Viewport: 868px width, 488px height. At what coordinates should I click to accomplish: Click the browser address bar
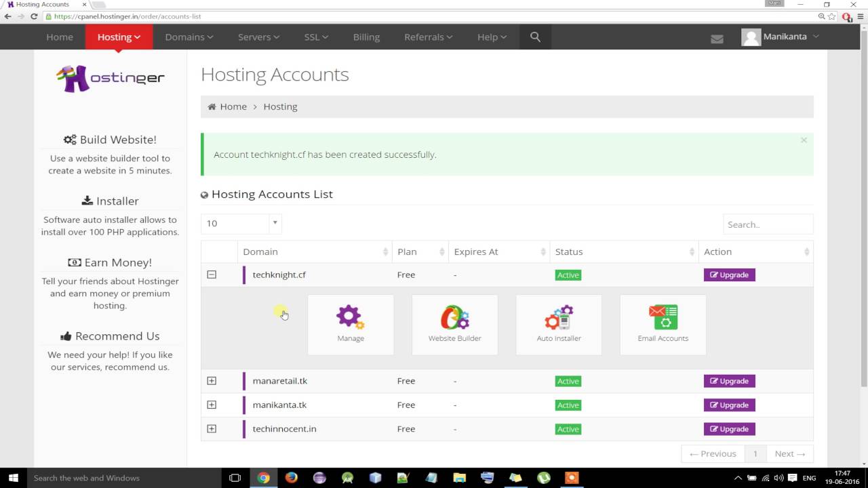(427, 16)
